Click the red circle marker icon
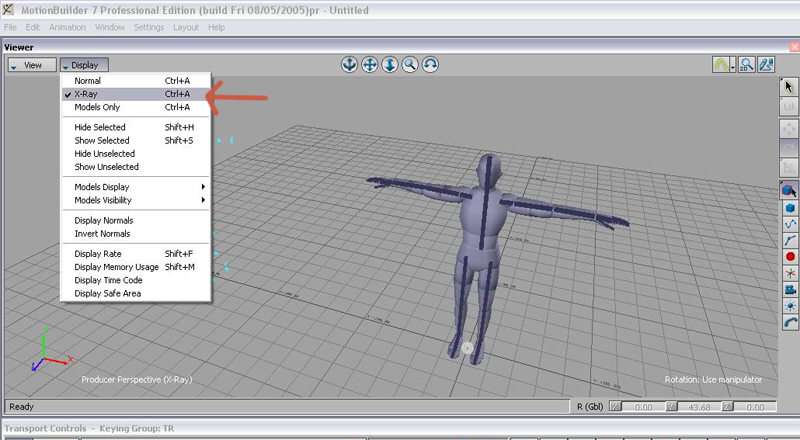800x440 pixels. [789, 256]
